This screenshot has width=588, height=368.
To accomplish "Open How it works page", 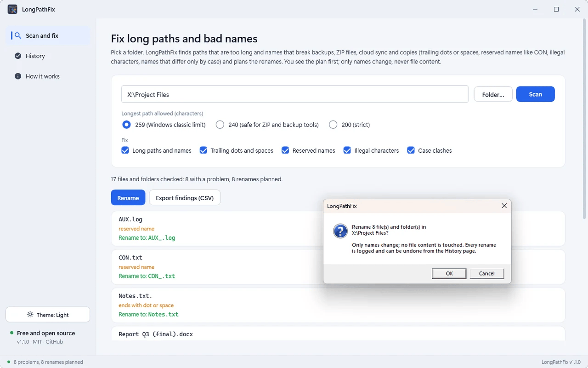I will click(x=48, y=76).
